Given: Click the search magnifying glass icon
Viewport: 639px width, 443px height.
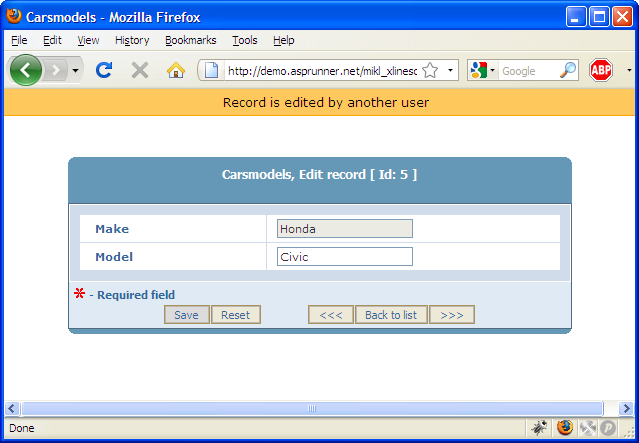Looking at the screenshot, I should (x=568, y=70).
